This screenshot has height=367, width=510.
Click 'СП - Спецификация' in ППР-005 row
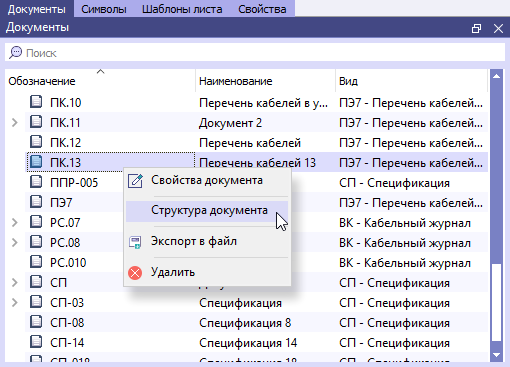394,183
